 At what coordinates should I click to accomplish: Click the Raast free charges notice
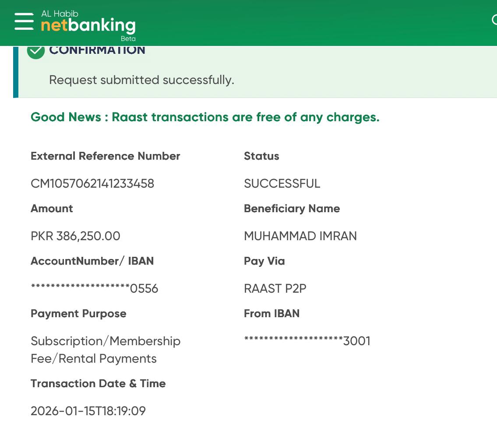205,117
